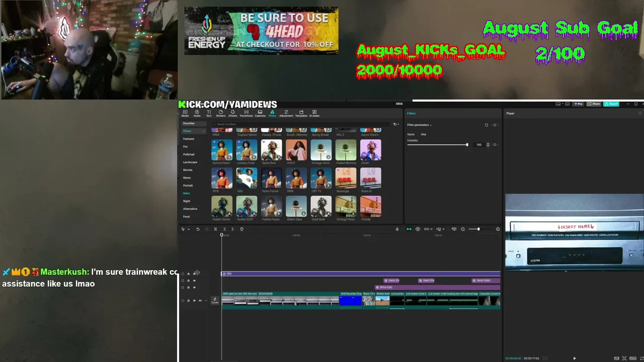
Task: Click the Export button
Action: click(612, 104)
